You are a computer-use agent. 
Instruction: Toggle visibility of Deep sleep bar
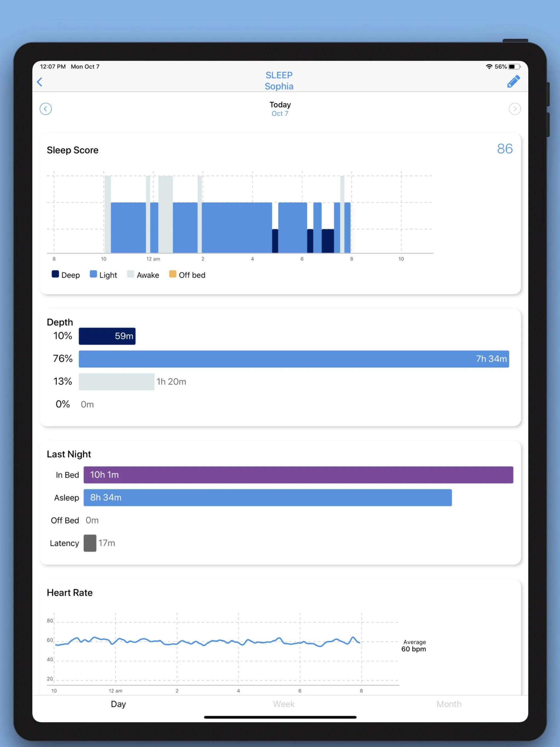coord(63,275)
